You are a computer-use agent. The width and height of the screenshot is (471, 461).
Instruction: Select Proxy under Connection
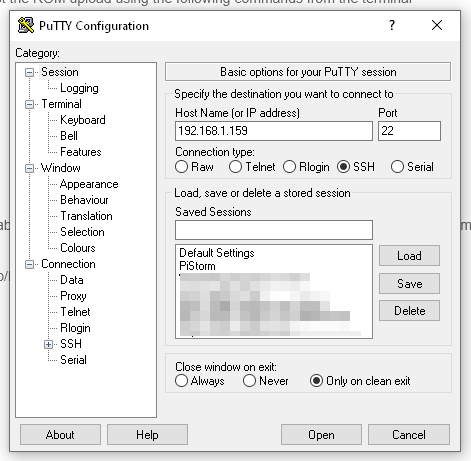tap(73, 296)
